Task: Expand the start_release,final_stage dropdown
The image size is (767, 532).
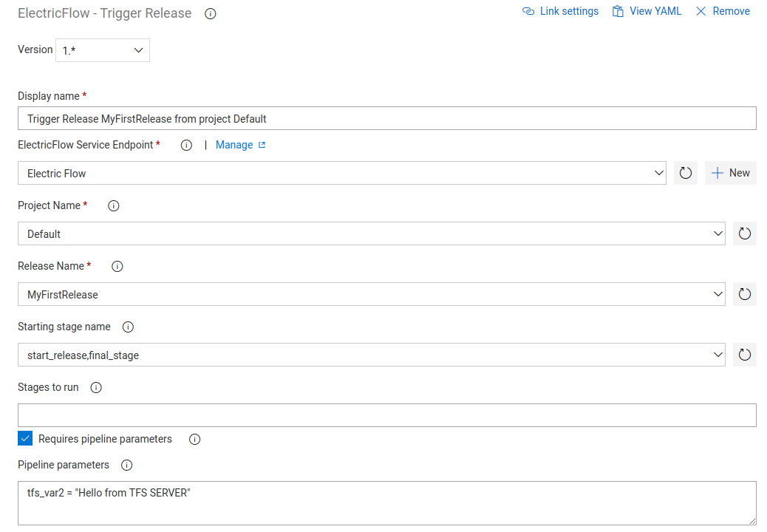Action: (372, 355)
